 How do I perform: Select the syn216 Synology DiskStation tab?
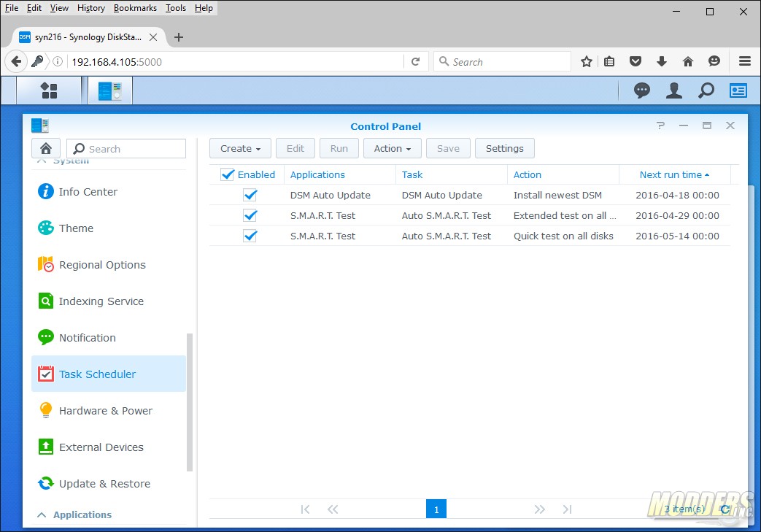click(88, 37)
